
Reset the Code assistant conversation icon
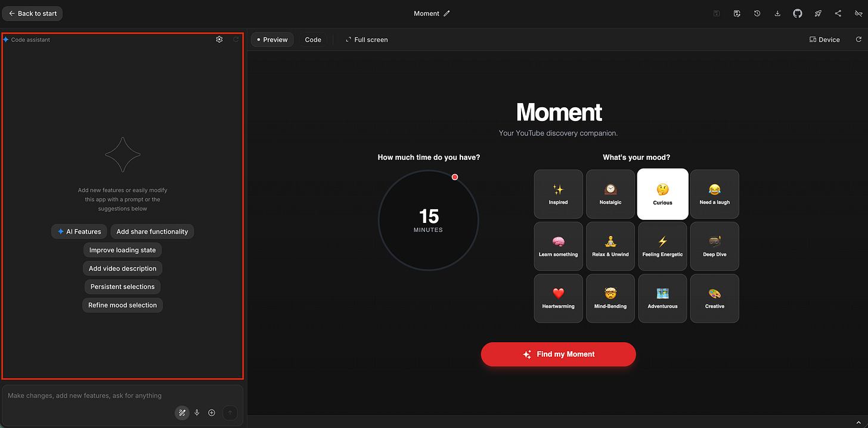tap(236, 39)
